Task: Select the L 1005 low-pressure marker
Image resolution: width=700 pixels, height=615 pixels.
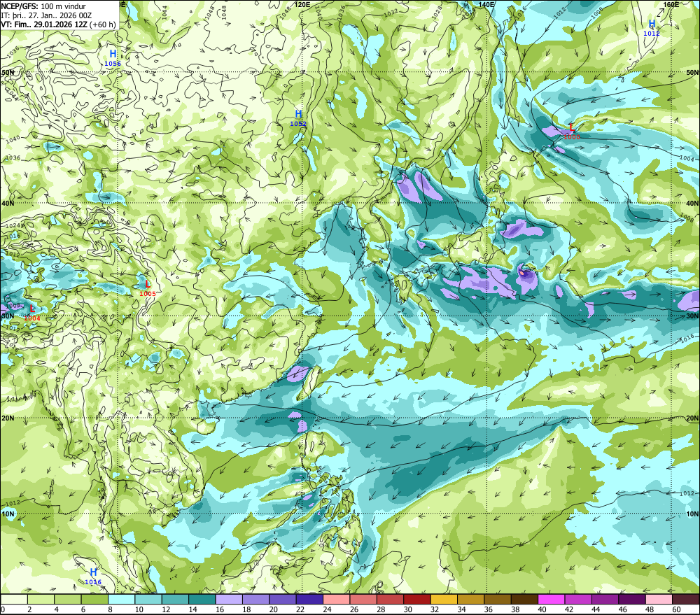Action: pyautogui.click(x=148, y=288)
